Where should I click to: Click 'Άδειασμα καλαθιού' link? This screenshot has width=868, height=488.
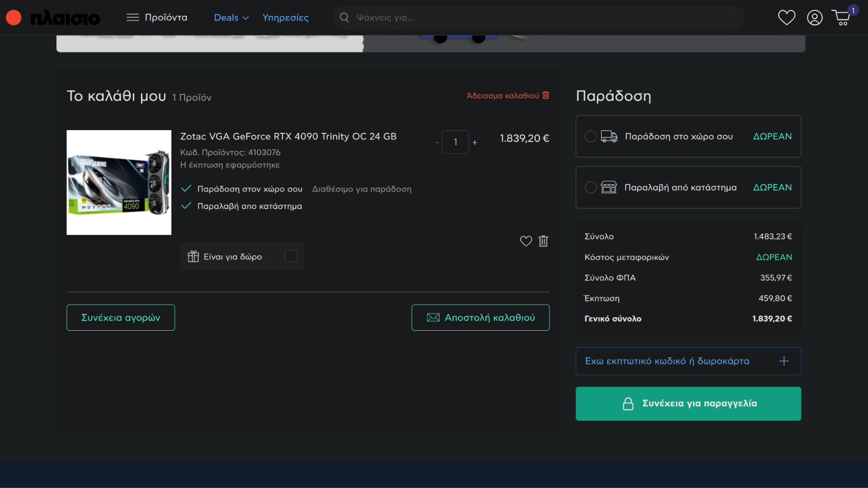point(508,95)
